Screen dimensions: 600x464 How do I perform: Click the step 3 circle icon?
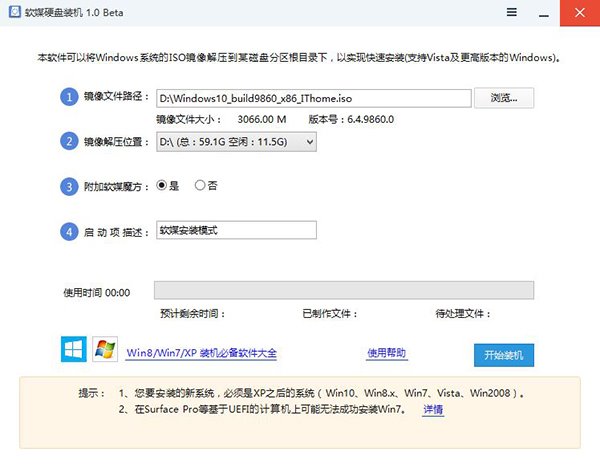tap(69, 186)
